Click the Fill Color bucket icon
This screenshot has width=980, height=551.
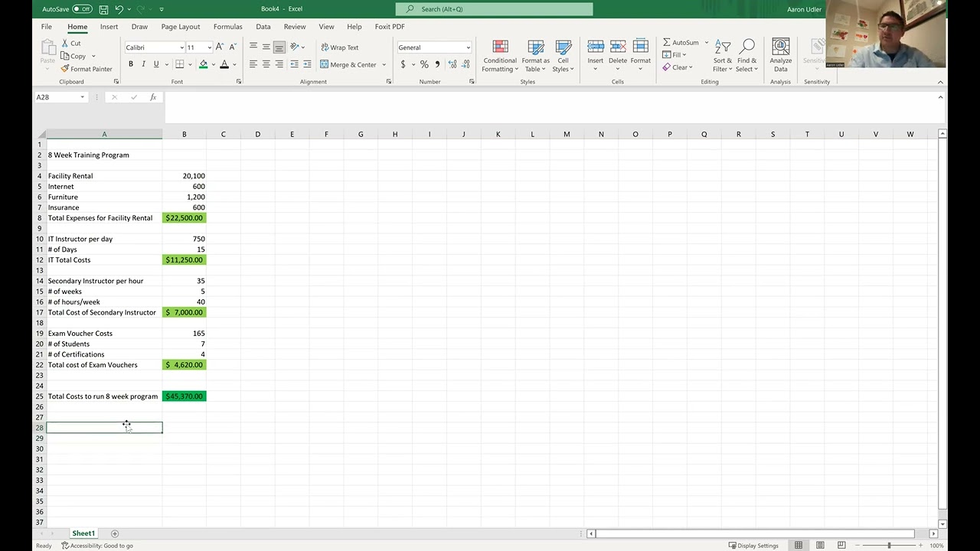pos(203,64)
